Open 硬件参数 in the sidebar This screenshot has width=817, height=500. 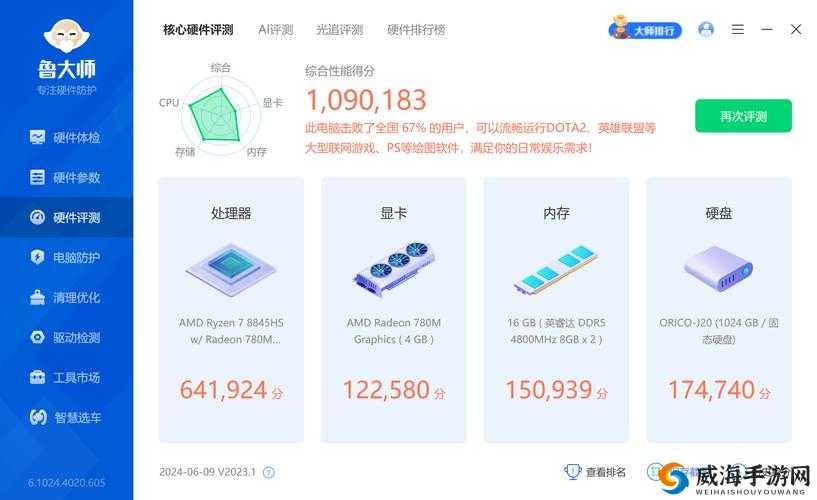click(x=65, y=178)
